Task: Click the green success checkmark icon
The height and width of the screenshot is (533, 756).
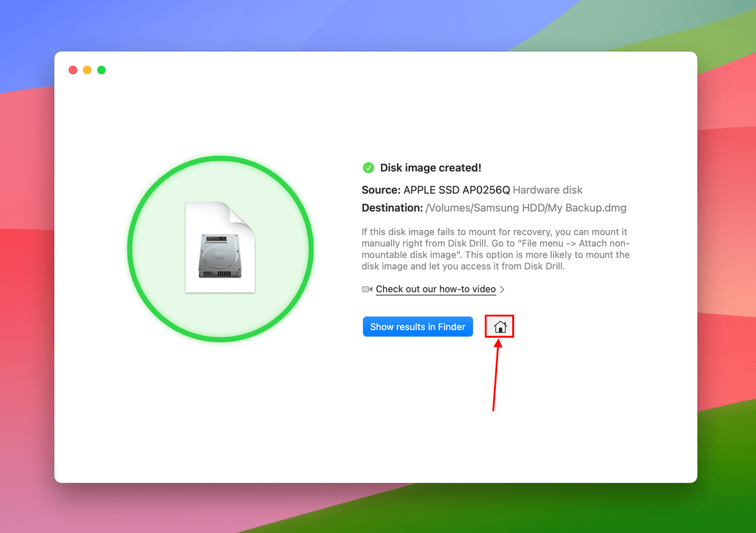Action: [369, 168]
